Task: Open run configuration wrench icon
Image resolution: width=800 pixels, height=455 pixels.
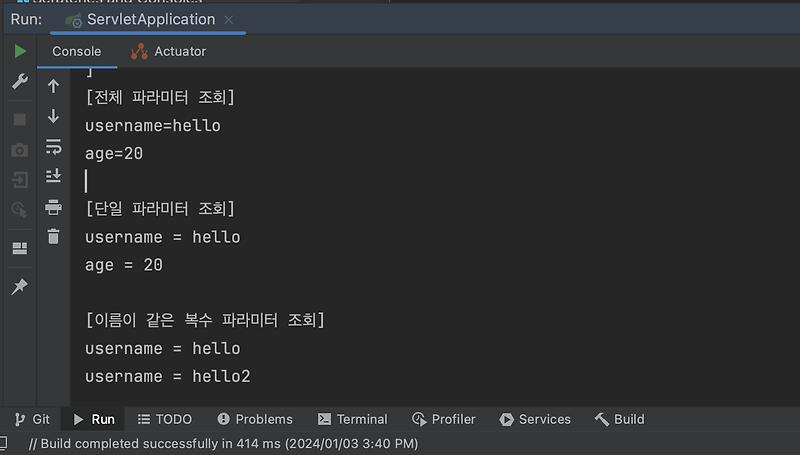Action: click(x=20, y=82)
